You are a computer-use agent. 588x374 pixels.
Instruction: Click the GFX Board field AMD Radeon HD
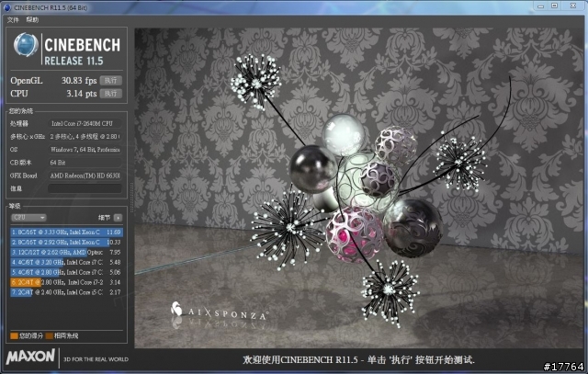85,176
